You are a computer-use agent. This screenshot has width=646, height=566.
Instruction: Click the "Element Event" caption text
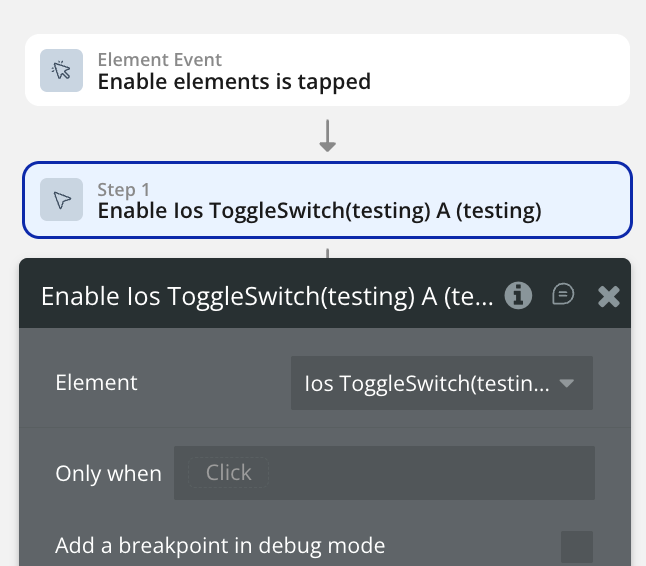[160, 60]
